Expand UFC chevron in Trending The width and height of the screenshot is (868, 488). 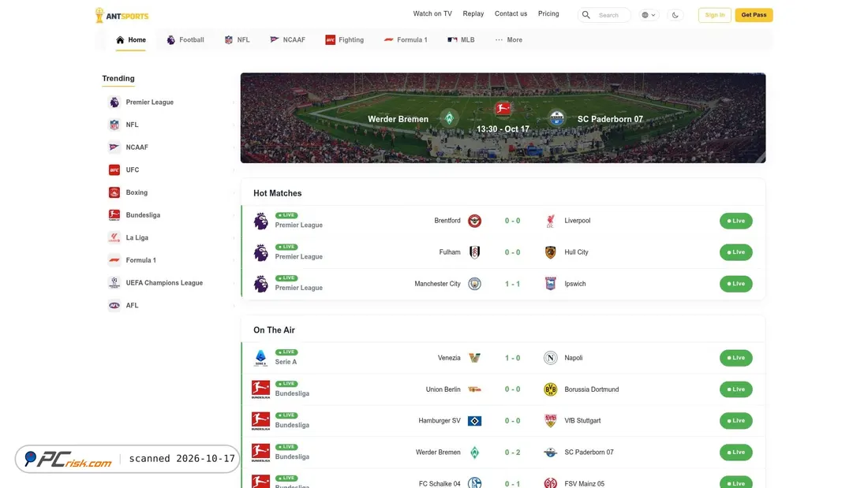(x=233, y=169)
